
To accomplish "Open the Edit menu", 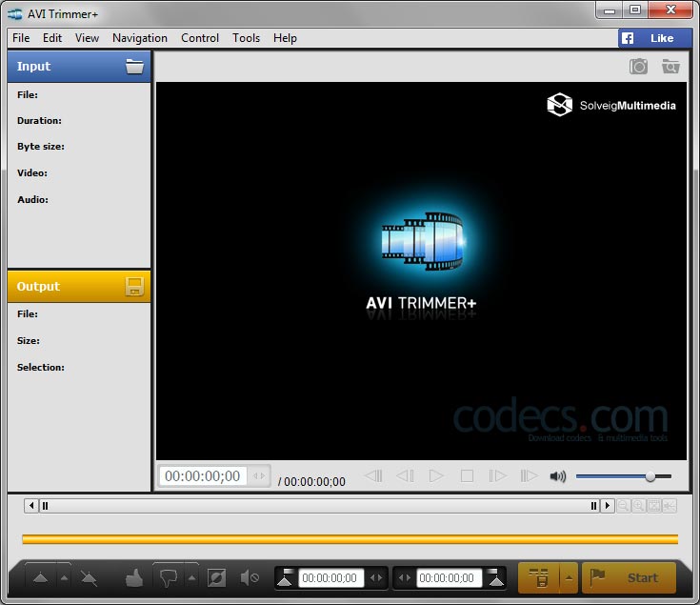I will click(52, 38).
